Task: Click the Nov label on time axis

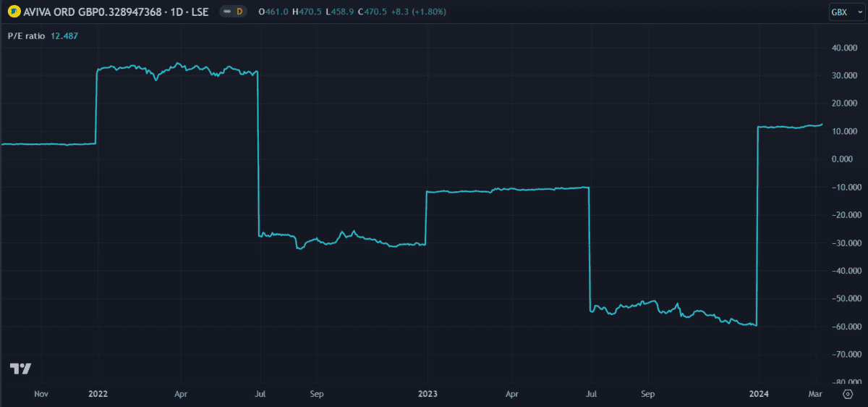Action: 41,395
